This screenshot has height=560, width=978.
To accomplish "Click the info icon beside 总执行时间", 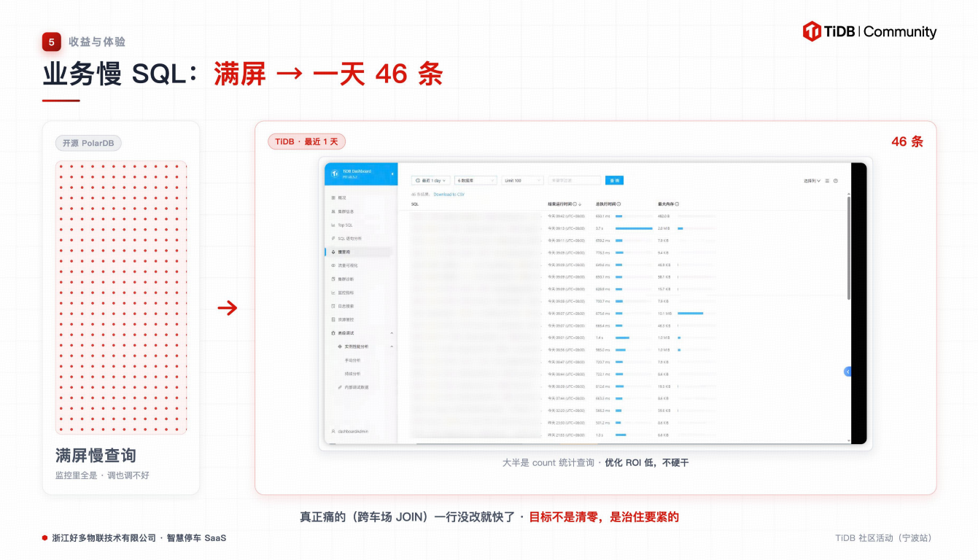I will pyautogui.click(x=619, y=204).
